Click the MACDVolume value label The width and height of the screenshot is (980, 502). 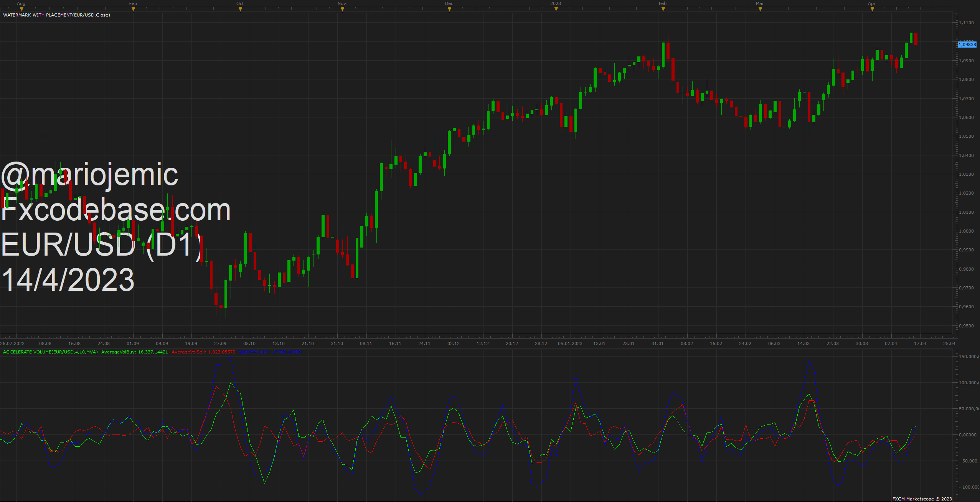pos(270,352)
